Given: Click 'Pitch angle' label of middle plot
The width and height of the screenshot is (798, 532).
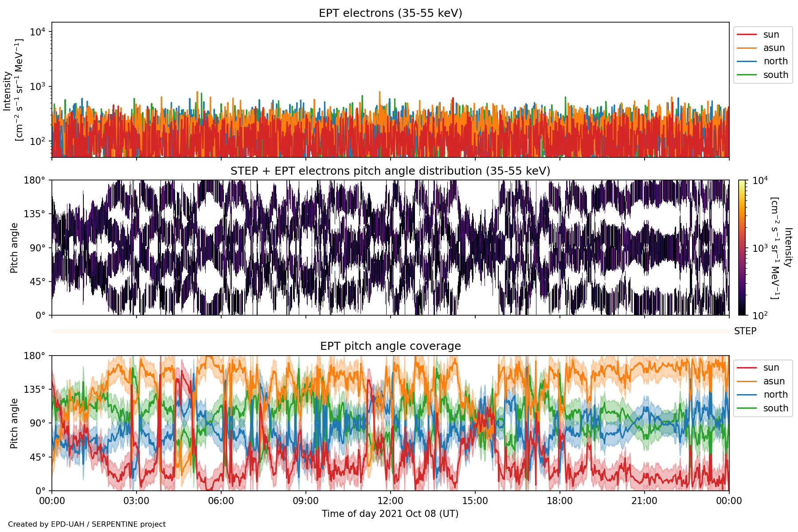Looking at the screenshot, I should (14, 248).
